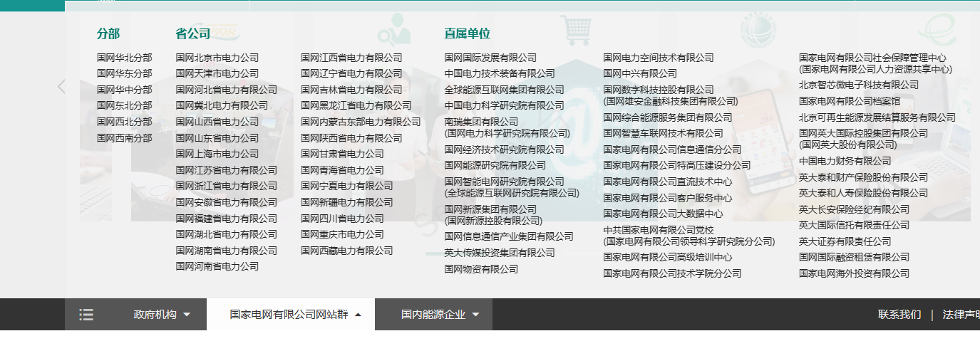The height and width of the screenshot is (341, 980).
Task: Select 国网西南分部 branch
Action: pyautogui.click(x=125, y=138)
